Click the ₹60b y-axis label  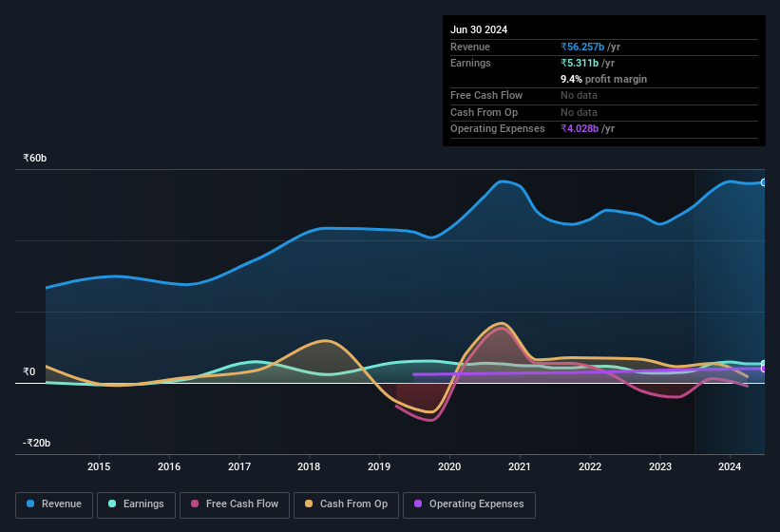pos(35,158)
